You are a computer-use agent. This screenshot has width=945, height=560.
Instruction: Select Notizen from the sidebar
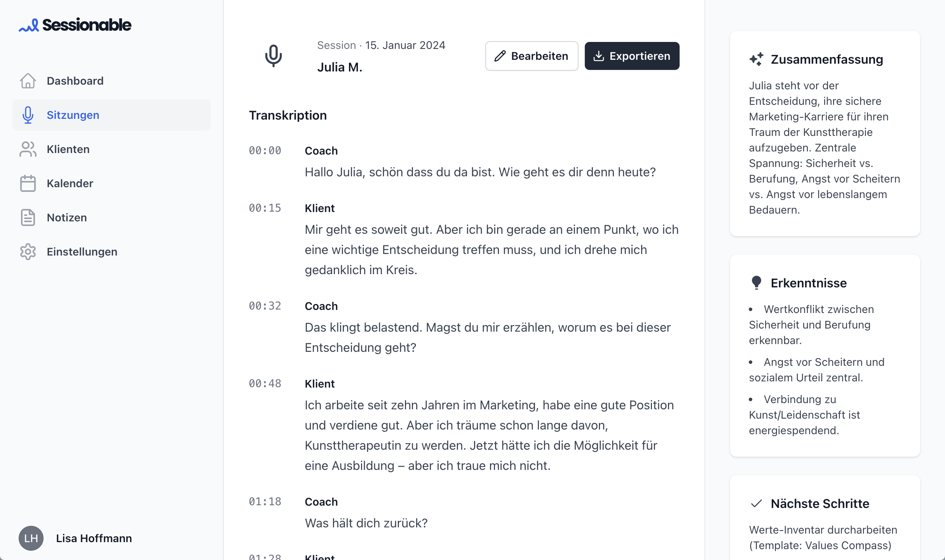tap(67, 217)
